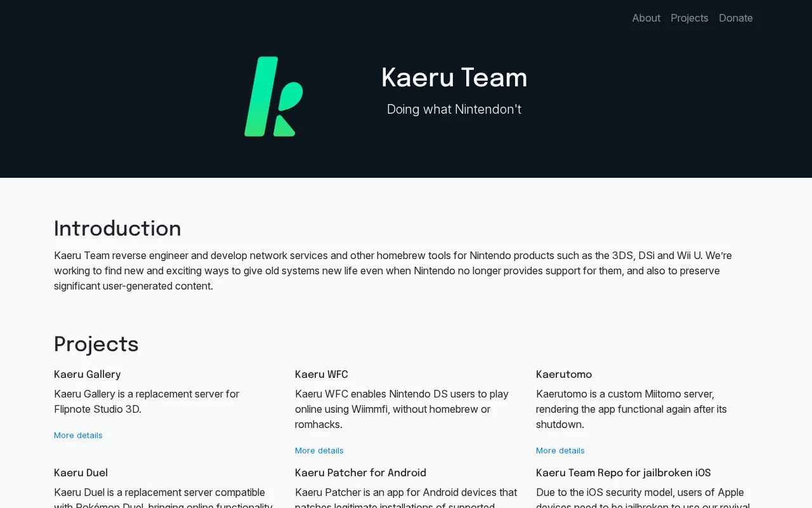This screenshot has width=812, height=508.
Task: Click the Introduction heading
Action: [x=117, y=229]
